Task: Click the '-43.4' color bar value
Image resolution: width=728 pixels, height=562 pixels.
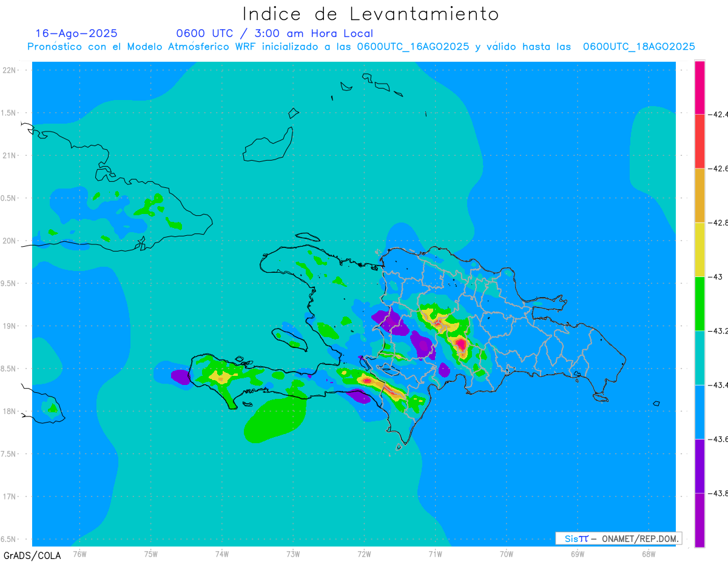Action: (717, 385)
